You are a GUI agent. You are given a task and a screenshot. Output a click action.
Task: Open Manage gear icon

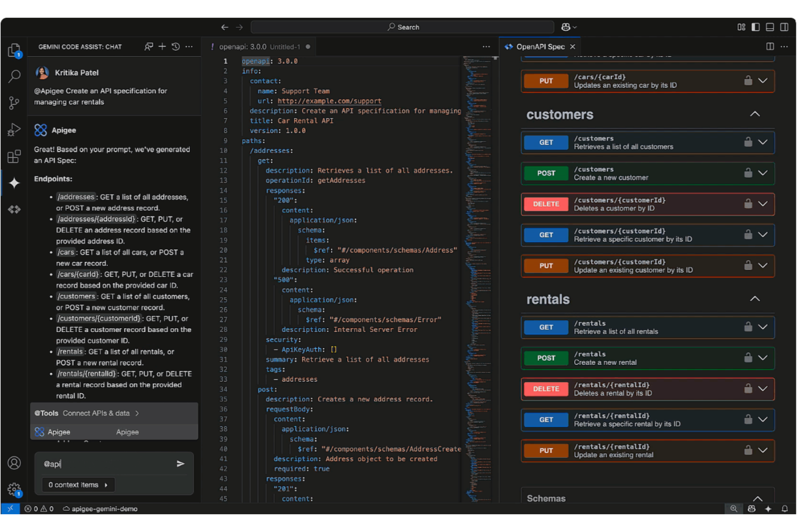(14, 489)
